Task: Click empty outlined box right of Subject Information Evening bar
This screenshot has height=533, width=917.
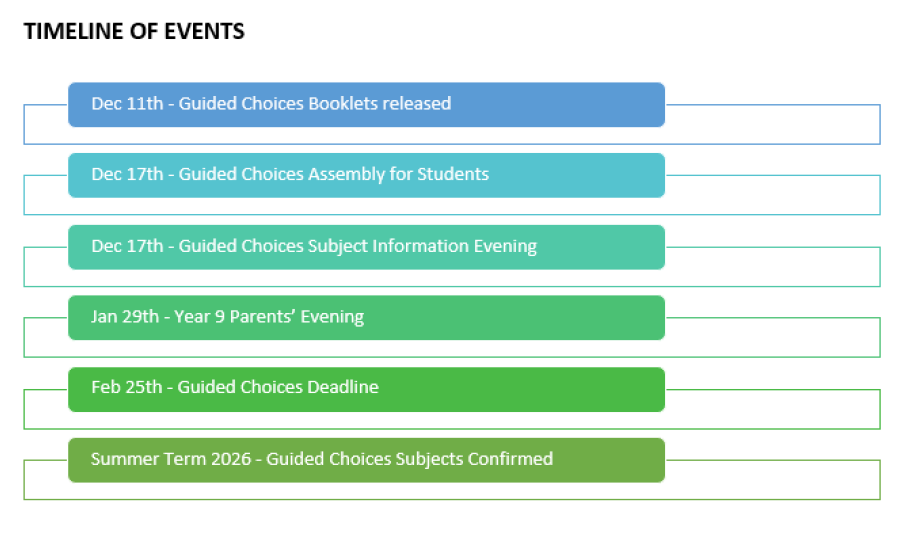Action: click(x=772, y=267)
